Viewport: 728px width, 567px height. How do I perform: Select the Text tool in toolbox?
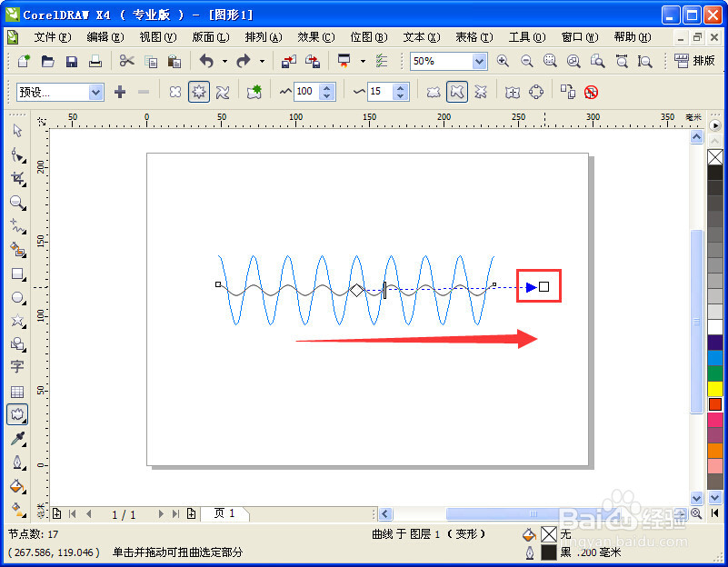pos(17,367)
